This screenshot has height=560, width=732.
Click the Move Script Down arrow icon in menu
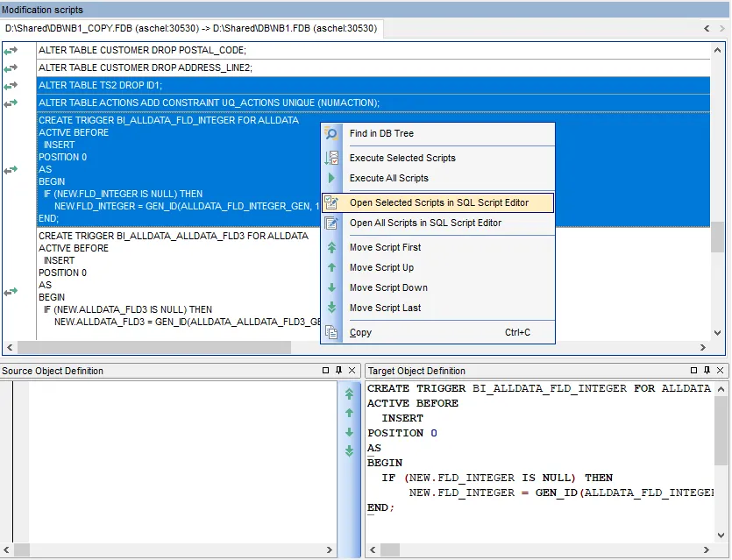pos(331,287)
